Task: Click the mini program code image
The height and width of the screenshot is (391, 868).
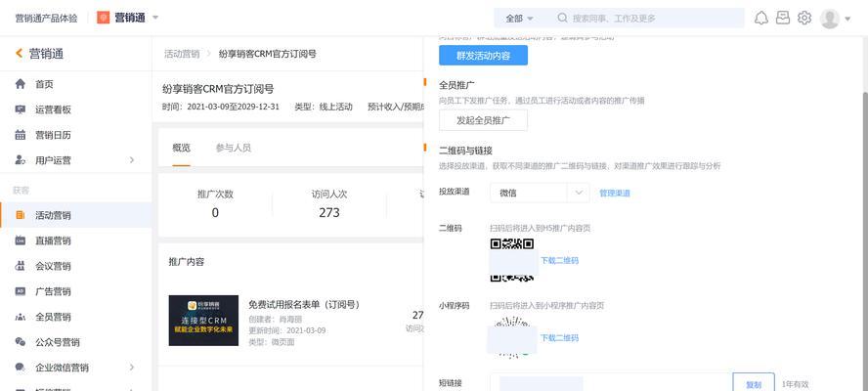Action: [512, 337]
